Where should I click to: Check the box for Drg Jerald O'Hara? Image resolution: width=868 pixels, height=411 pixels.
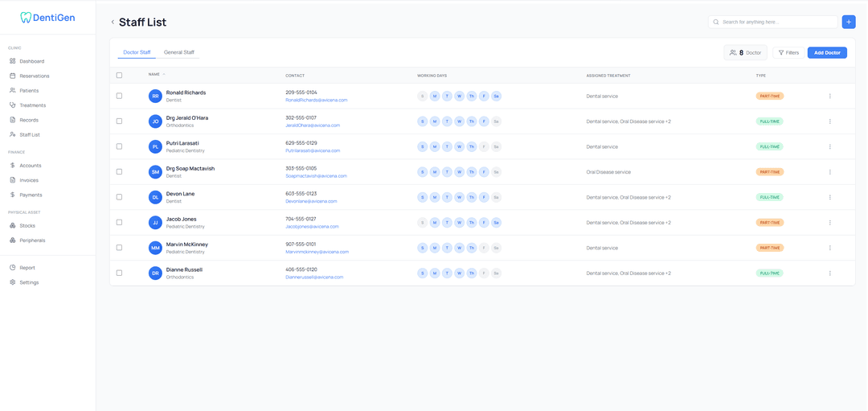119,121
